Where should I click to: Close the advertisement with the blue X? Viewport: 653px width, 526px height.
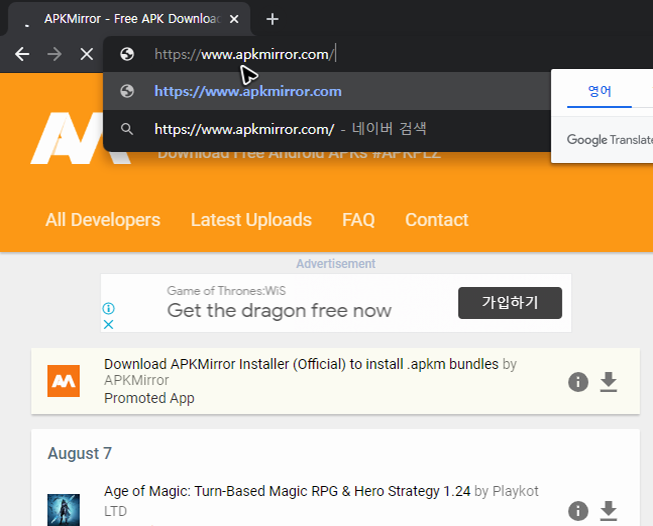108,324
